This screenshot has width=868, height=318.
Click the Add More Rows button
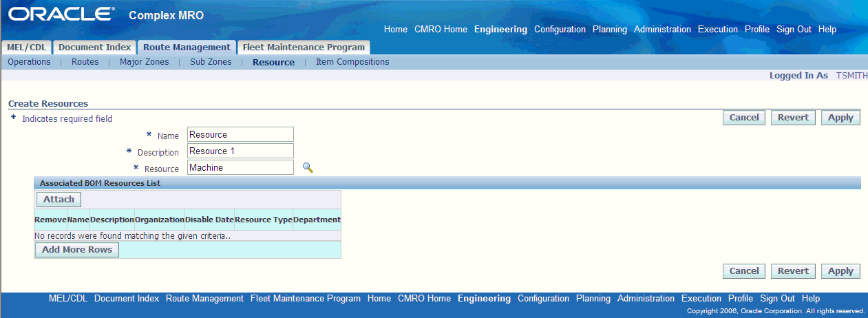(x=77, y=250)
